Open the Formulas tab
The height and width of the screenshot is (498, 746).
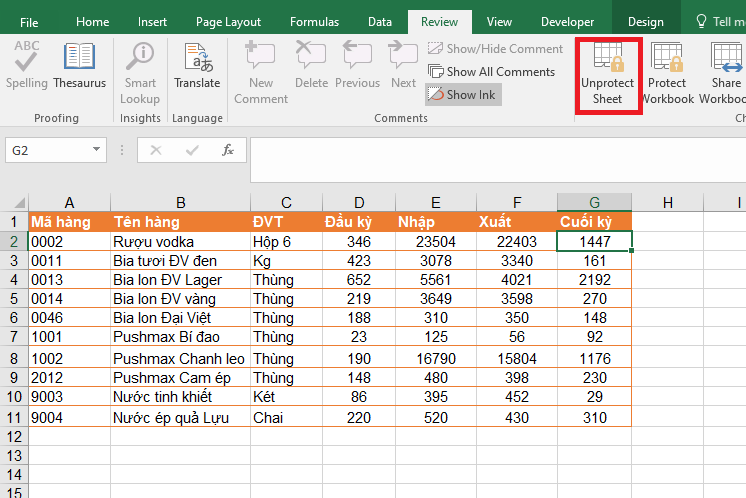pyautogui.click(x=314, y=22)
